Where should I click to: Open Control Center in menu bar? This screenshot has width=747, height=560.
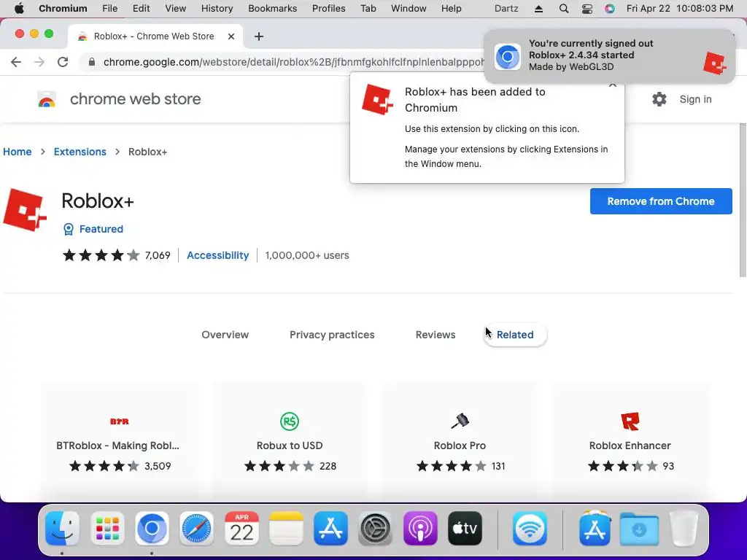(x=587, y=9)
